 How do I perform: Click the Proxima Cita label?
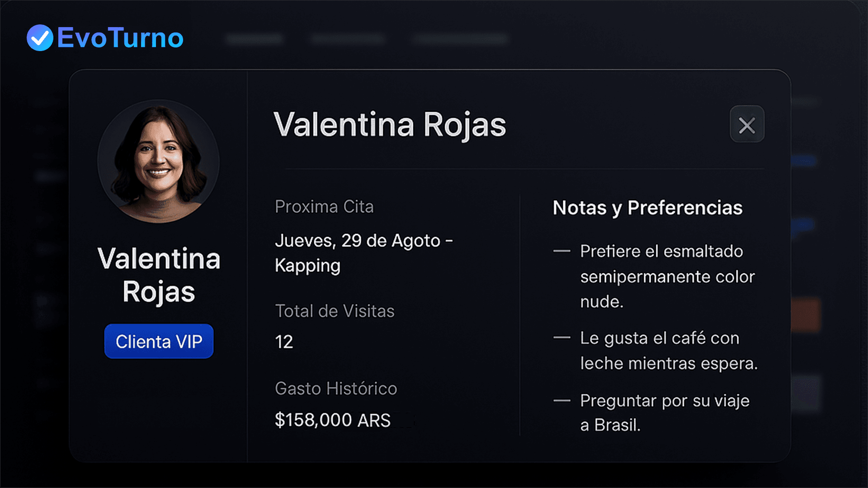[324, 206]
